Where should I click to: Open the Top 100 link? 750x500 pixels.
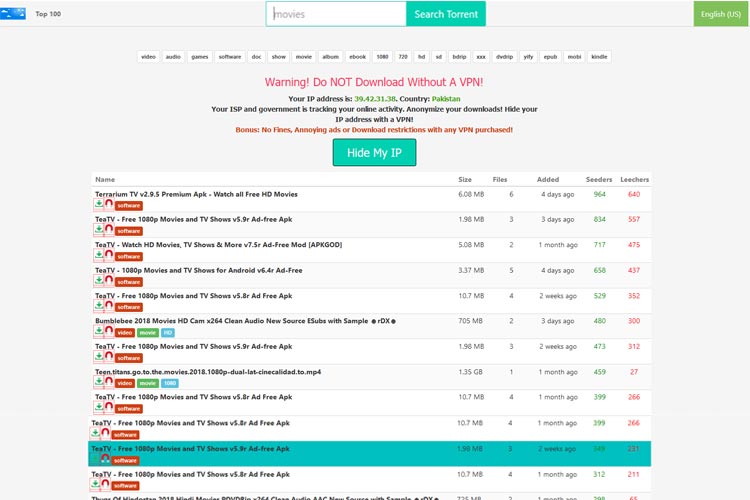pos(48,14)
